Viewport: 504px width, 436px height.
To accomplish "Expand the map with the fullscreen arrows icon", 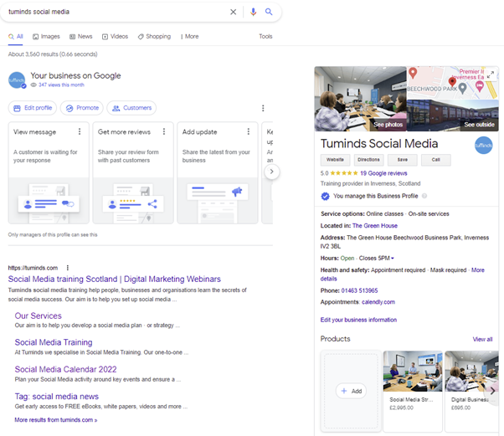I will click(490, 74).
